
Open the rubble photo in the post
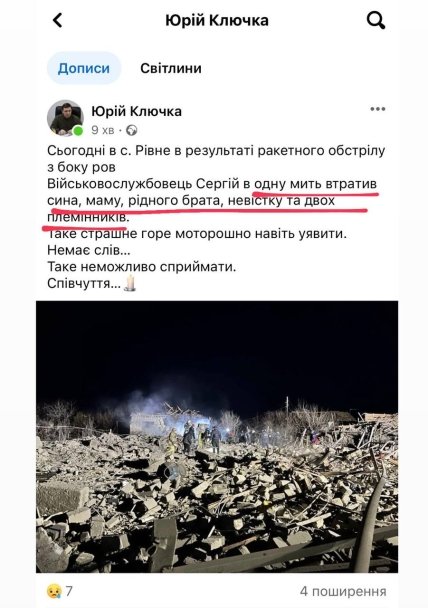point(217,437)
